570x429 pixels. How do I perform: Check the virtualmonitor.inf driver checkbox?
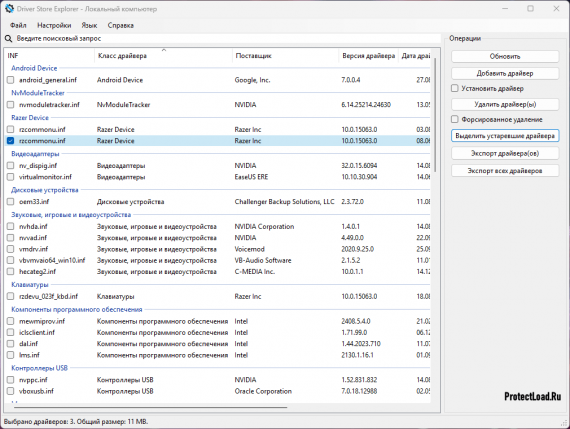(x=11, y=177)
